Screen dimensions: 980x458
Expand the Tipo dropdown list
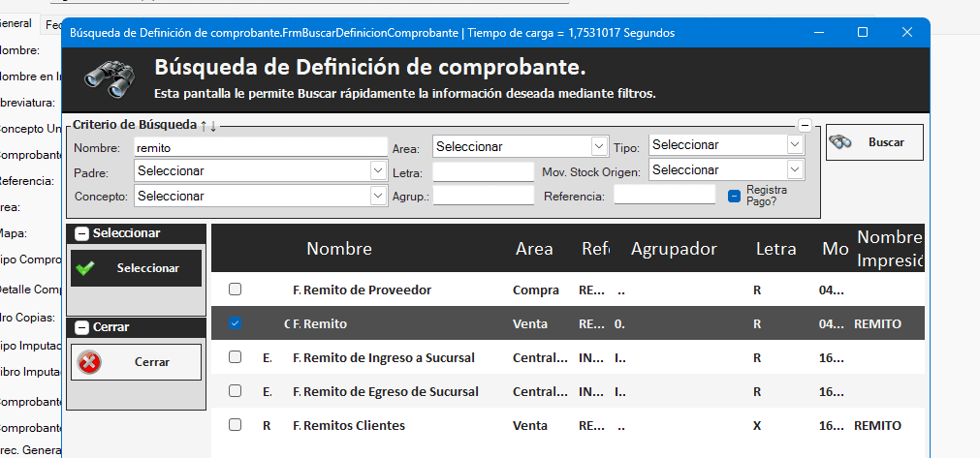click(795, 144)
